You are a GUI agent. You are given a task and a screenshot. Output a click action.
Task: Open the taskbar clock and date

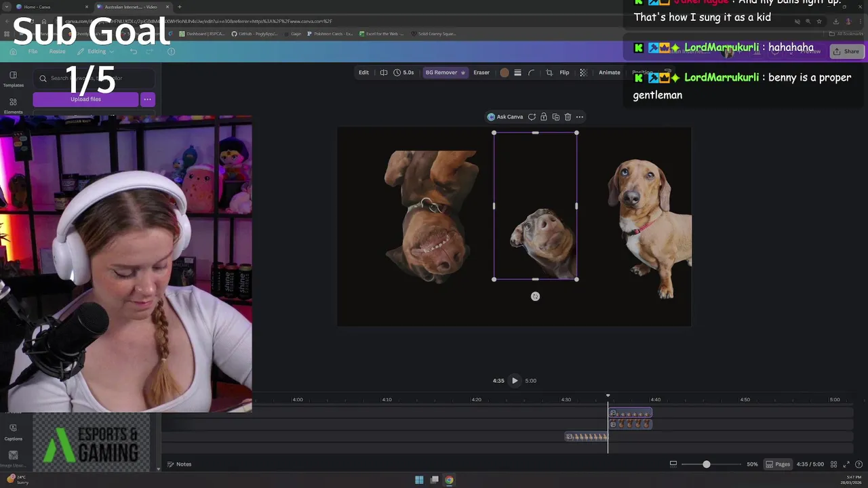852,480
